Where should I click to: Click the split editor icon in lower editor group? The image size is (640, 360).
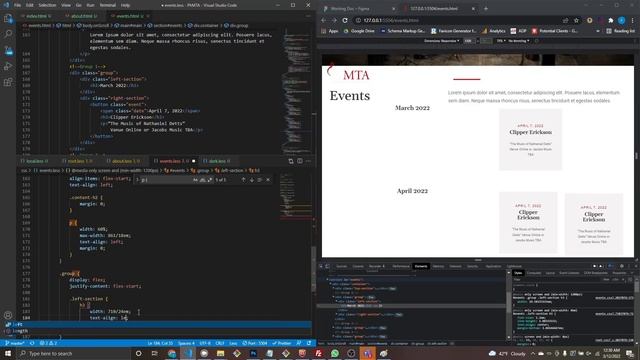pos(300,161)
